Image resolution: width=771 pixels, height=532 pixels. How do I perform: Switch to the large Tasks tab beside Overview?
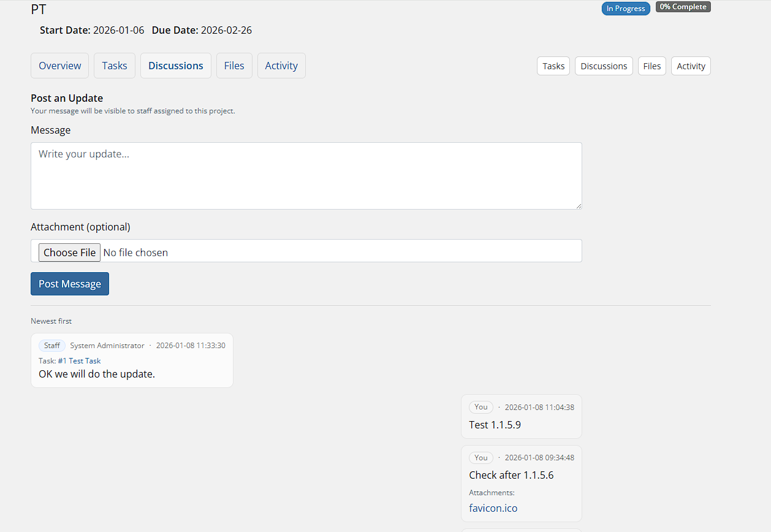(x=115, y=66)
